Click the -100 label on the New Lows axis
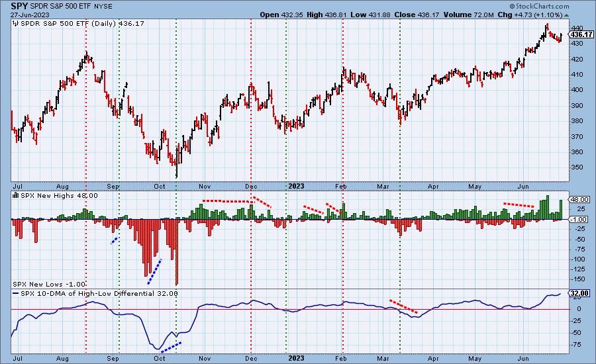Viewport: 596px width, 364px height. 577,259
